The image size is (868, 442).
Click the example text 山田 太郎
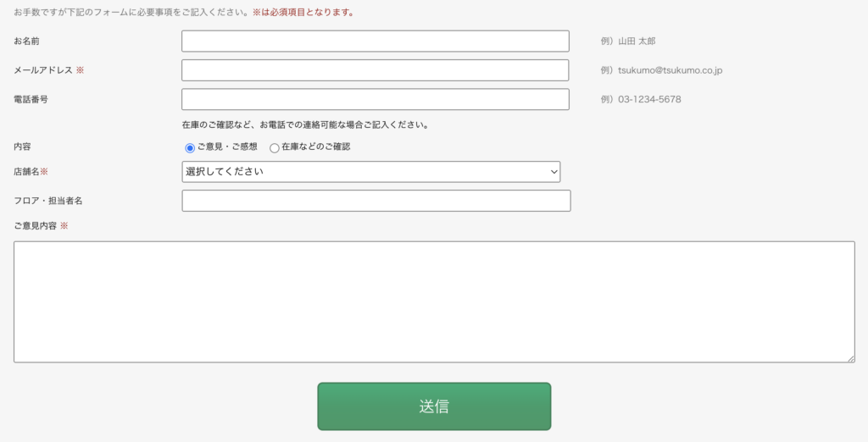point(636,41)
